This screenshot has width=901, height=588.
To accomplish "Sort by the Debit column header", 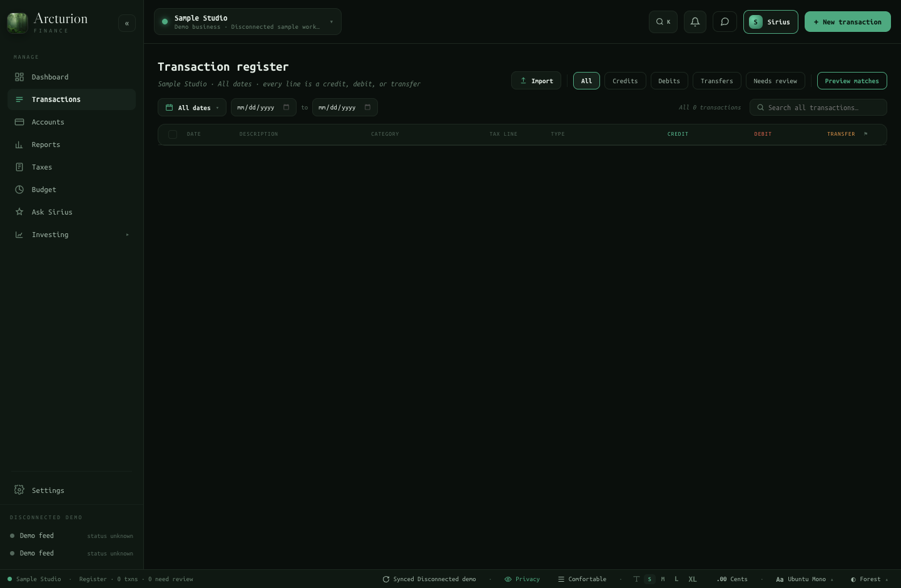I will tap(763, 134).
